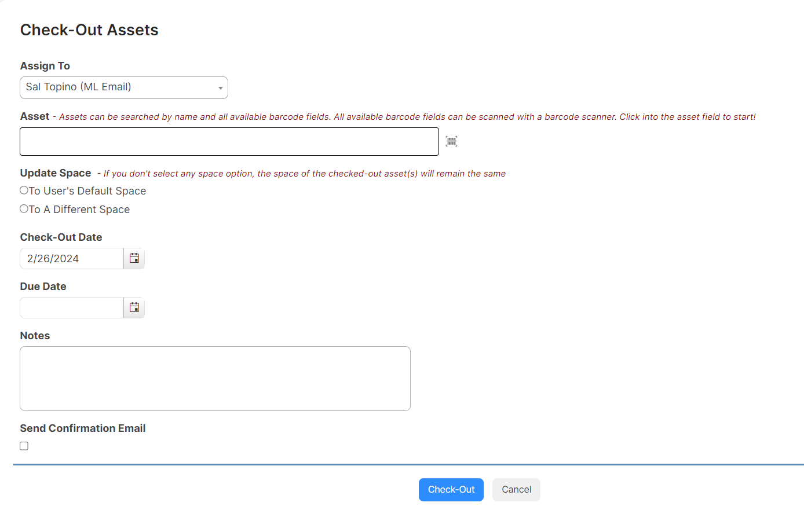The width and height of the screenshot is (804, 532).
Task: Click the Check-Out button
Action: [451, 490]
